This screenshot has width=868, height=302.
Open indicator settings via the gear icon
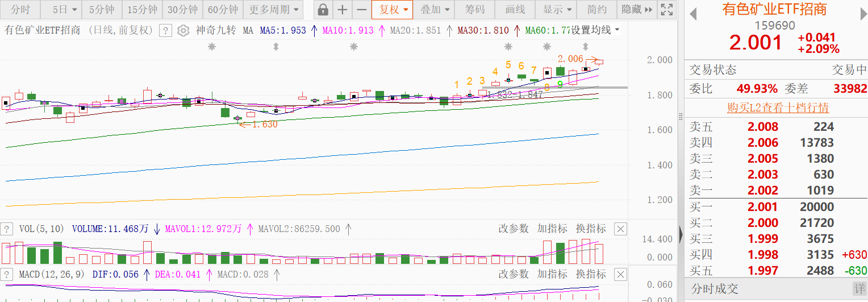(x=183, y=31)
